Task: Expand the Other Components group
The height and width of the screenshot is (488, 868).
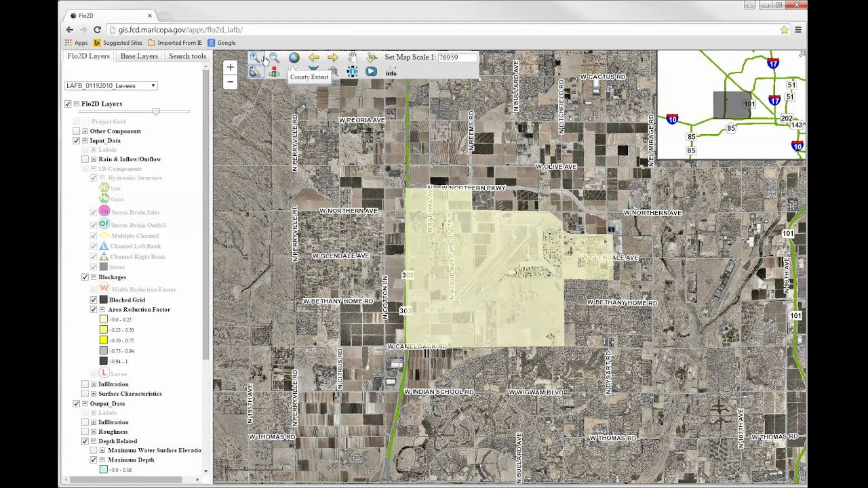Action: point(85,131)
